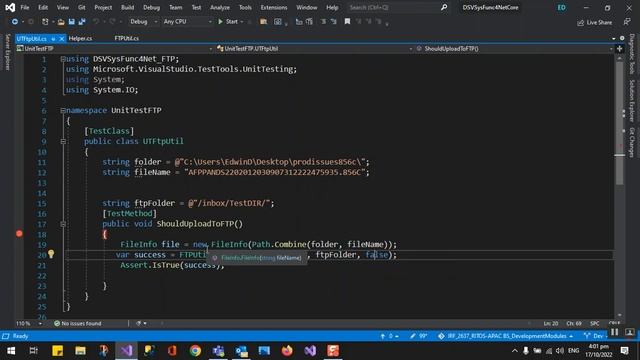
Task: Collapse the ShouldUploadToFTP method block
Action: [63, 224]
